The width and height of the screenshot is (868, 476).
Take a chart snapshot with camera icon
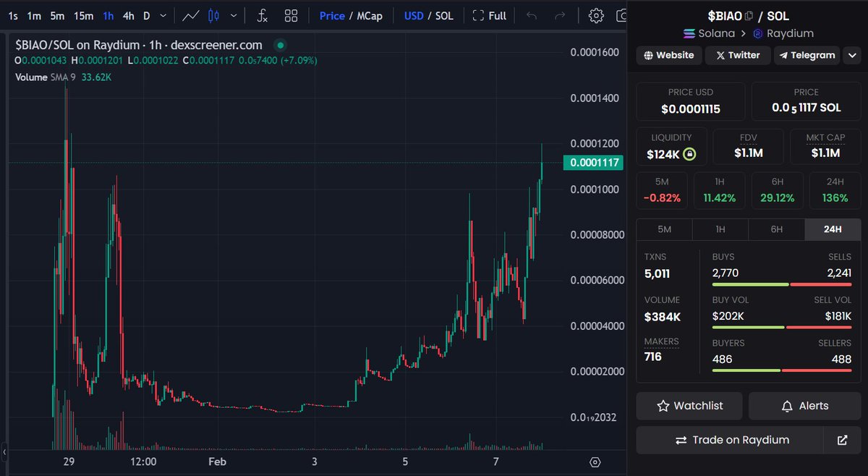[x=621, y=15]
